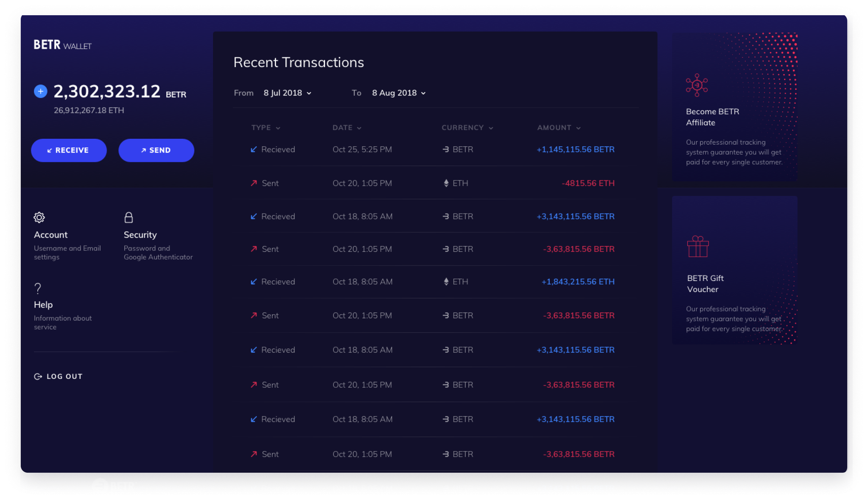Click the log out arrow icon

[x=38, y=376]
